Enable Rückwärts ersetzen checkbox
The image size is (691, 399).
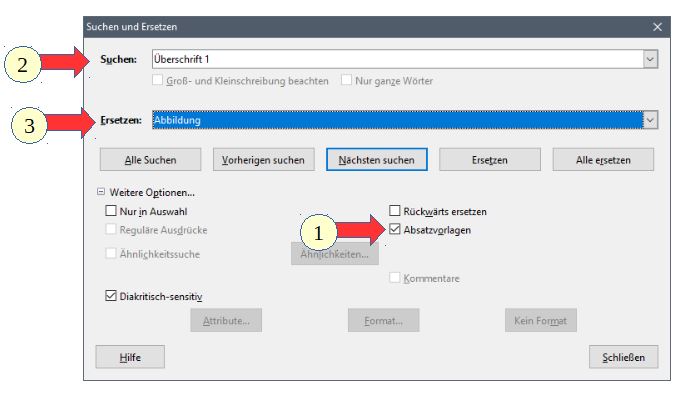pos(394,211)
